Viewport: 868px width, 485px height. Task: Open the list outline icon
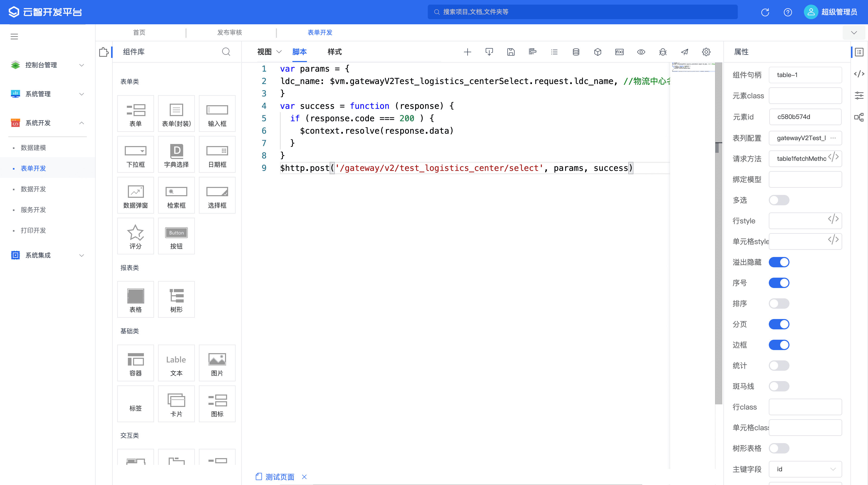pos(554,52)
